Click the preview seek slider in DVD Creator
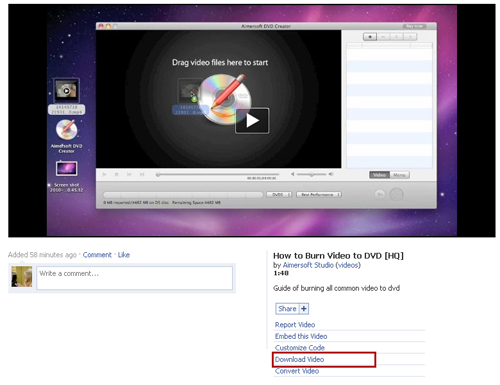Screen dimensions: 500x385 [x=217, y=174]
